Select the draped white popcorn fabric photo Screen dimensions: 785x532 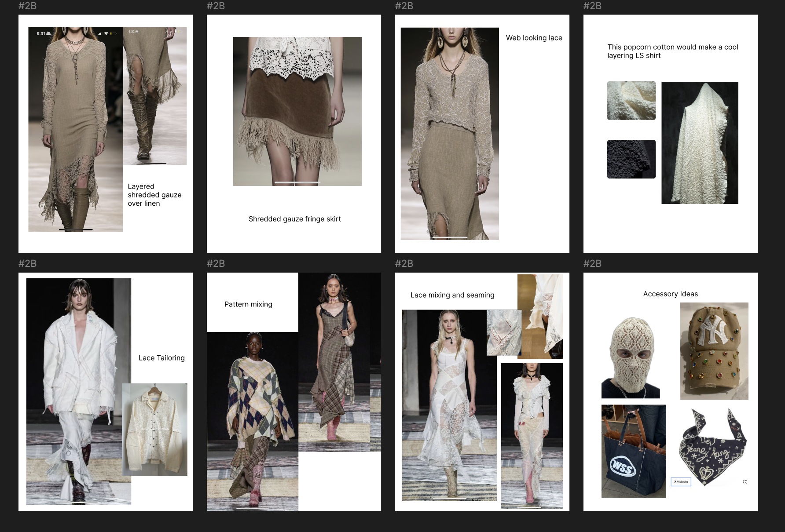[700, 143]
